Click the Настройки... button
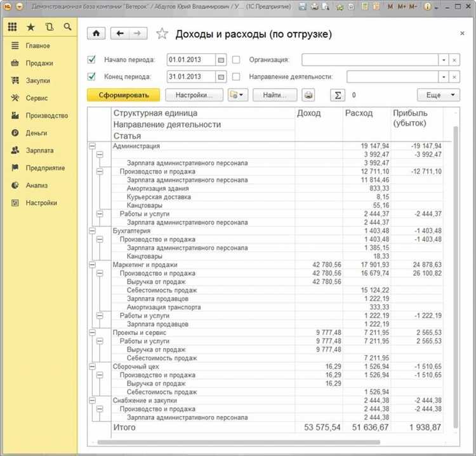The height and width of the screenshot is (456, 476). point(194,95)
